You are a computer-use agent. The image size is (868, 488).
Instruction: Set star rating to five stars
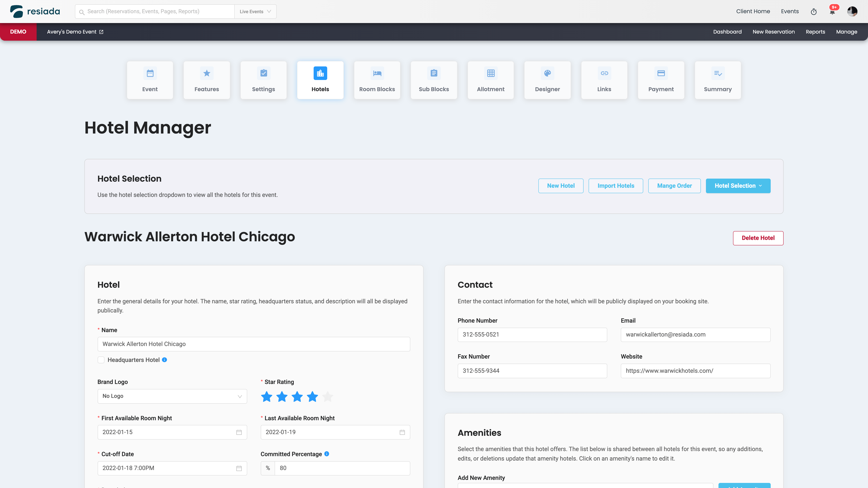pos(328,397)
